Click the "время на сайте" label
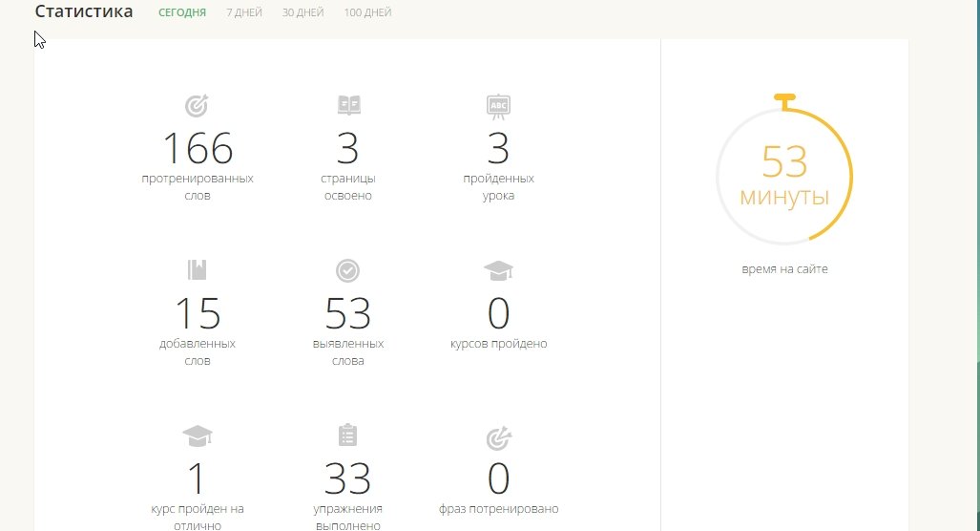The image size is (980, 531). click(784, 269)
